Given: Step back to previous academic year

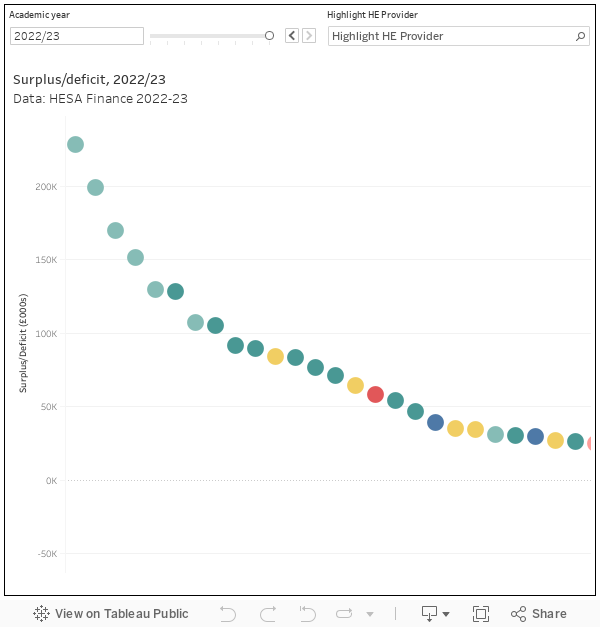Looking at the screenshot, I should (292, 36).
